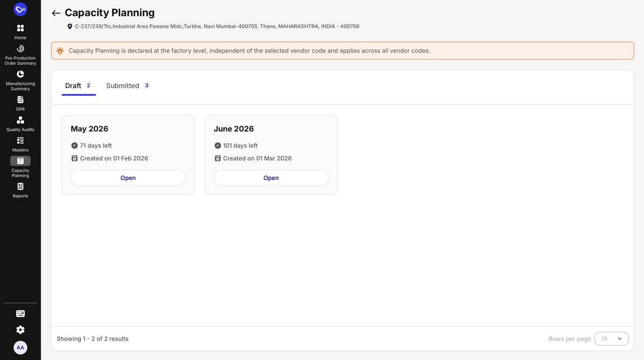Click the May 2026 card title

[90, 129]
